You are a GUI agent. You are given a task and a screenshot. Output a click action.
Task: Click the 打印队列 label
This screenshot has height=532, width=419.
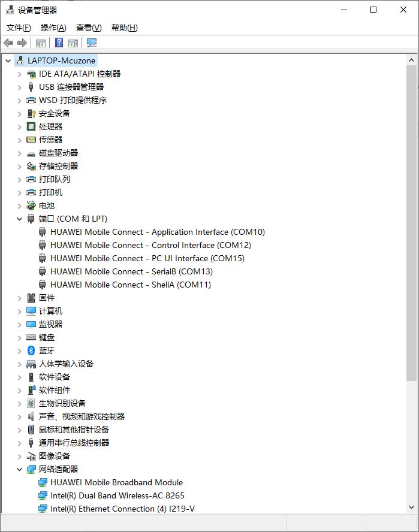pos(55,179)
